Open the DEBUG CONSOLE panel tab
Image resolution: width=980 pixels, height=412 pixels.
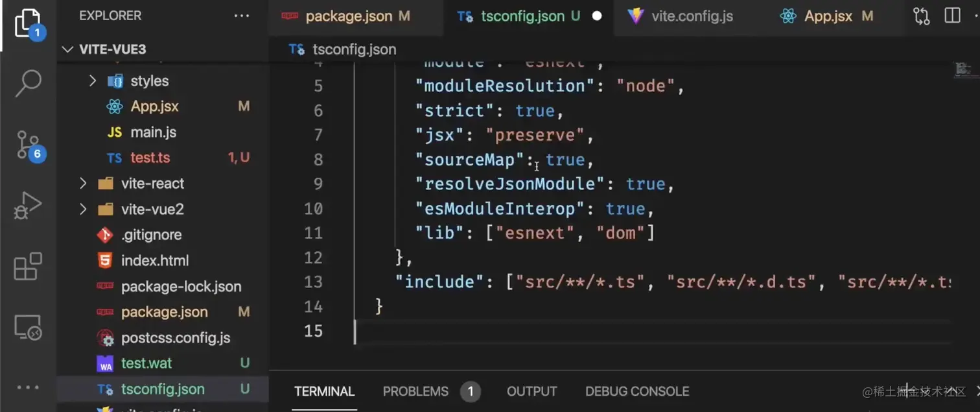click(x=637, y=391)
